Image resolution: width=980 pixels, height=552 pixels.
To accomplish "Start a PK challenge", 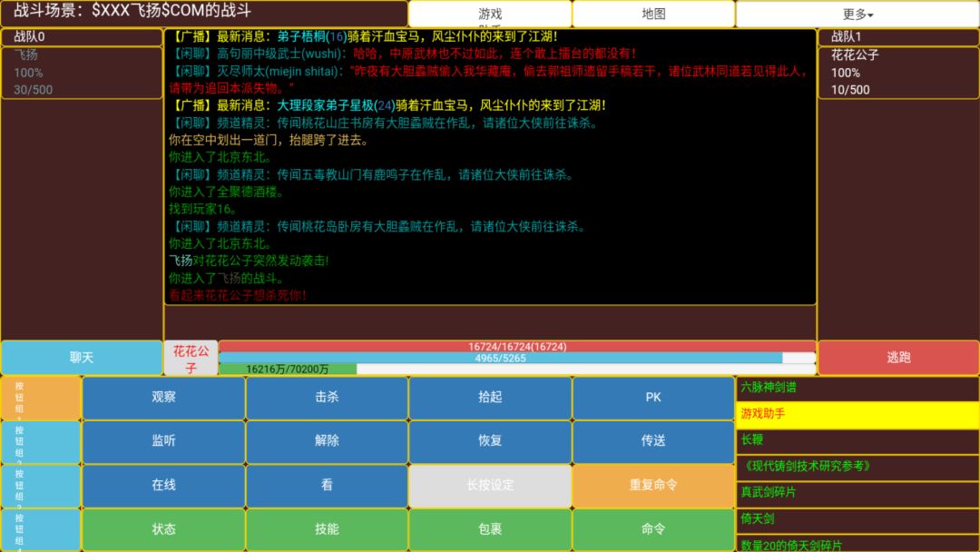I will (x=652, y=397).
